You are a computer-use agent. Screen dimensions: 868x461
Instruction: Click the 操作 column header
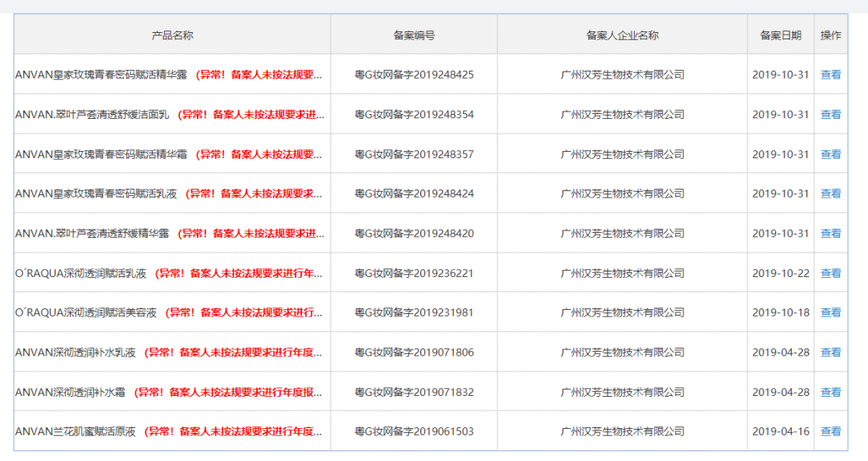830,35
